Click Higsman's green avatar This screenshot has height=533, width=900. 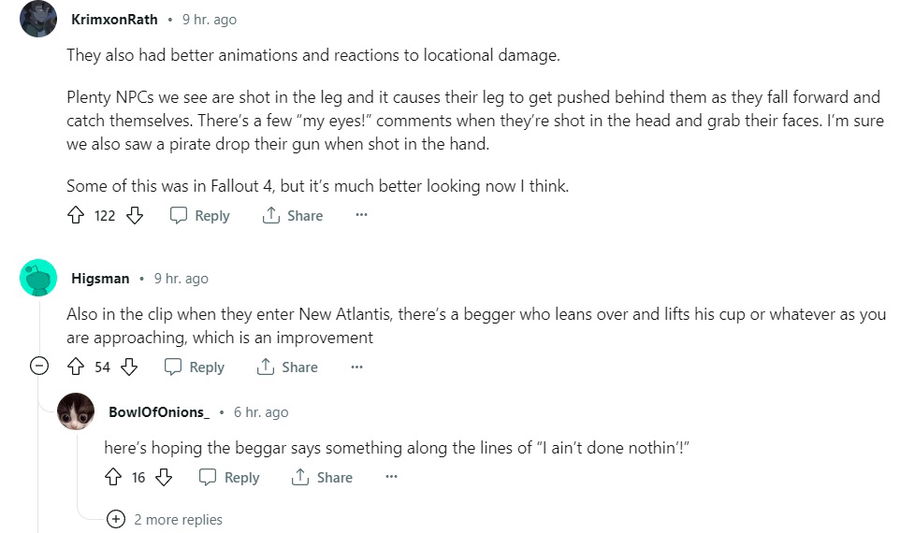coord(38,278)
